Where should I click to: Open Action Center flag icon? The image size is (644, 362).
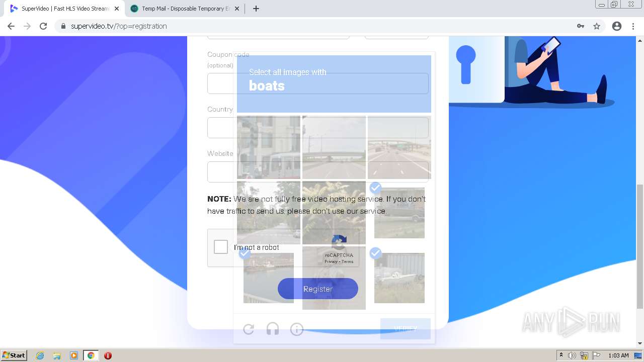click(596, 355)
